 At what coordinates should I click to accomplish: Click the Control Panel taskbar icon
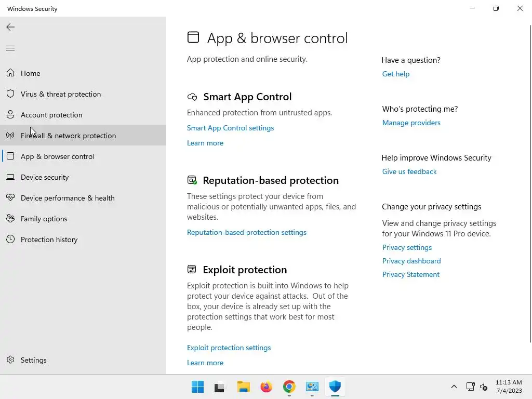pyautogui.click(x=312, y=387)
